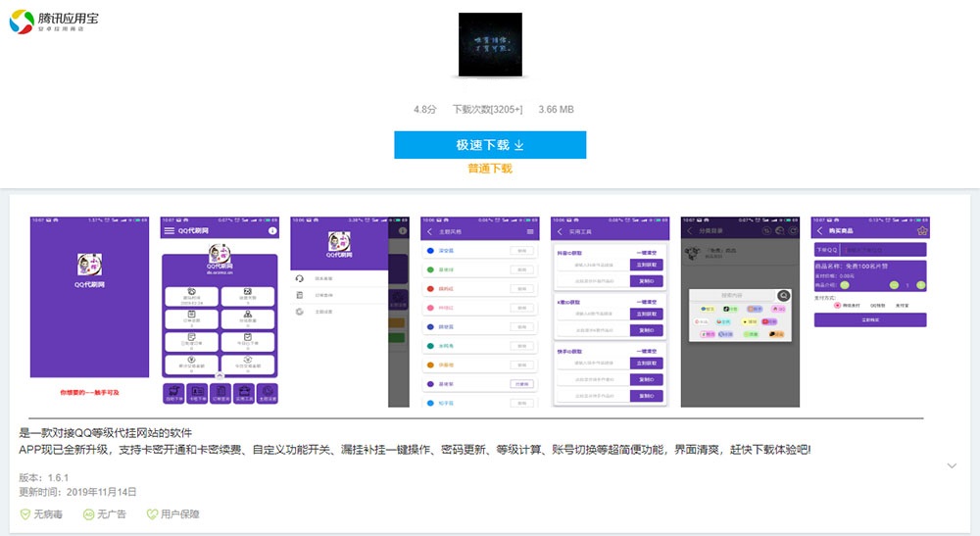Click the 普通下载 link

point(490,169)
